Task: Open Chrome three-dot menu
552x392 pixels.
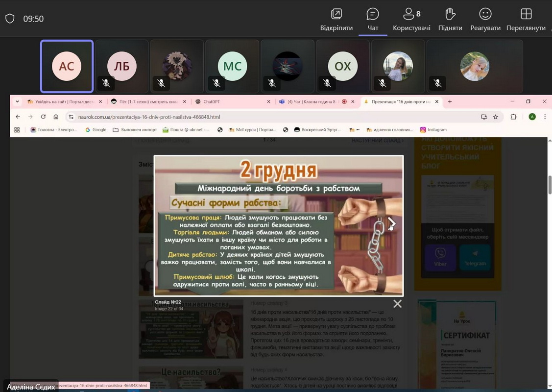Action: [x=545, y=117]
